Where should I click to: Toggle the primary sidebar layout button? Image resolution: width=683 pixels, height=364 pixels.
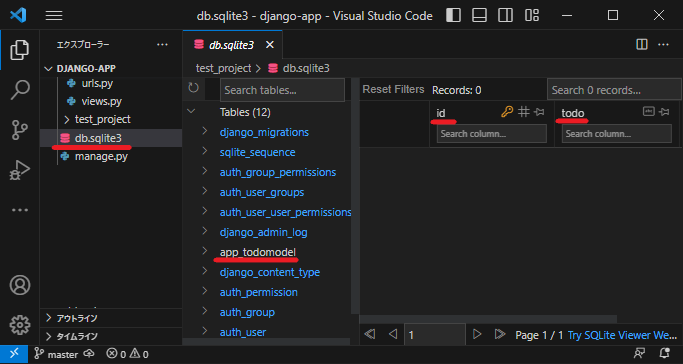[x=453, y=15]
